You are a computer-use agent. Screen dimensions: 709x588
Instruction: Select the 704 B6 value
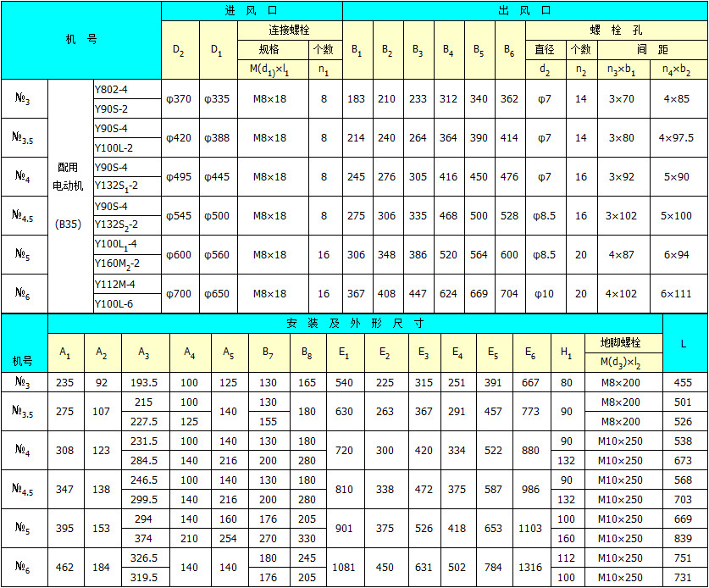pos(510,293)
